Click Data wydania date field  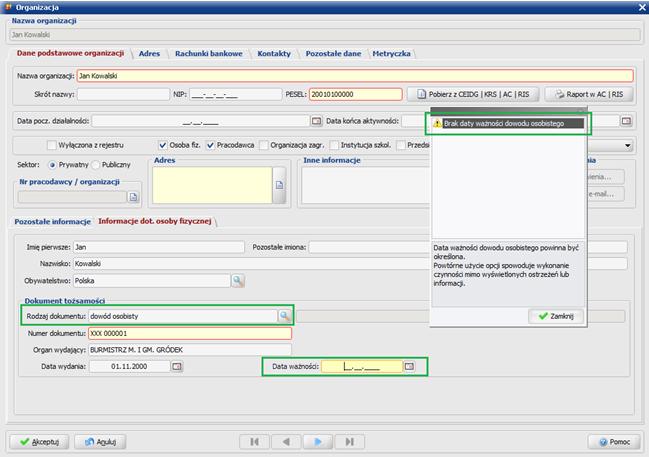pyautogui.click(x=130, y=366)
